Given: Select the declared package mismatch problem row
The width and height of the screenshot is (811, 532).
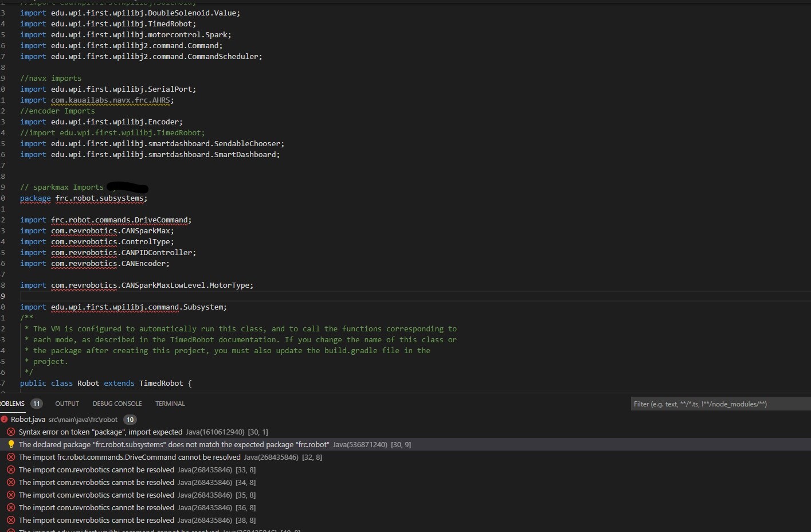Looking at the screenshot, I should [405, 444].
